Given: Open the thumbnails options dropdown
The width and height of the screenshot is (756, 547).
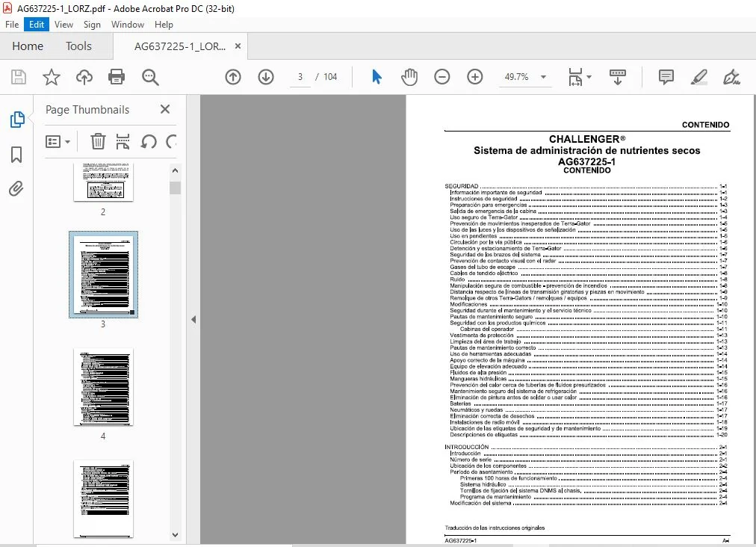Looking at the screenshot, I should (58, 141).
